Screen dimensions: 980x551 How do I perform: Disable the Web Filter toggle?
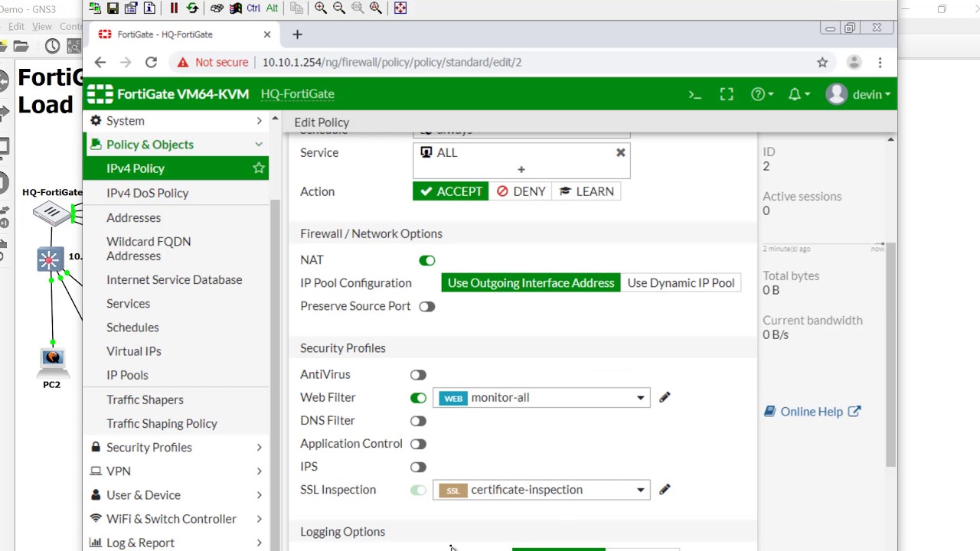(418, 398)
